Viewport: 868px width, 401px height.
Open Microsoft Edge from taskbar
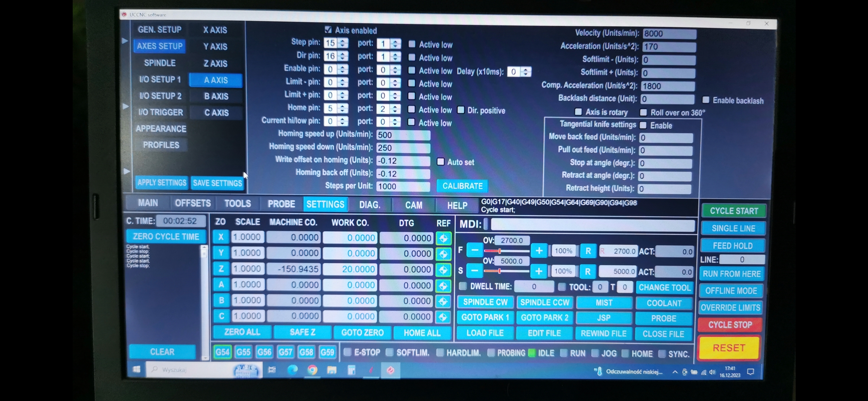click(292, 370)
